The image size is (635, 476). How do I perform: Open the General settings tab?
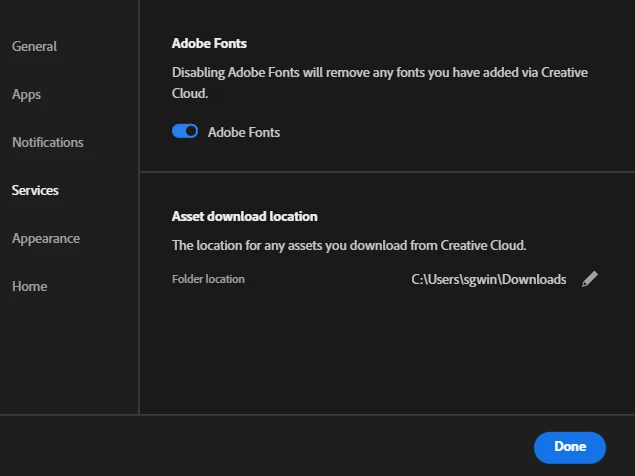(x=34, y=46)
